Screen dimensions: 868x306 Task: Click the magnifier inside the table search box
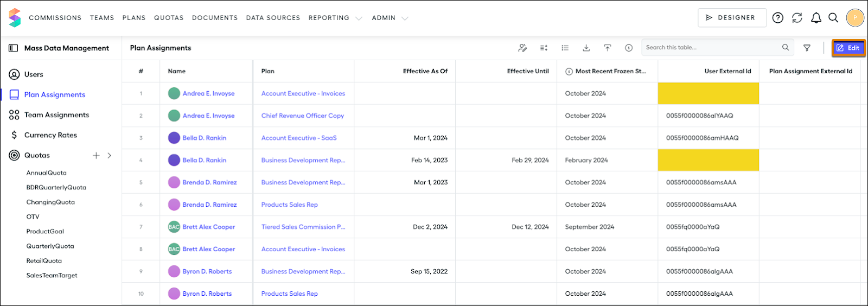point(786,47)
